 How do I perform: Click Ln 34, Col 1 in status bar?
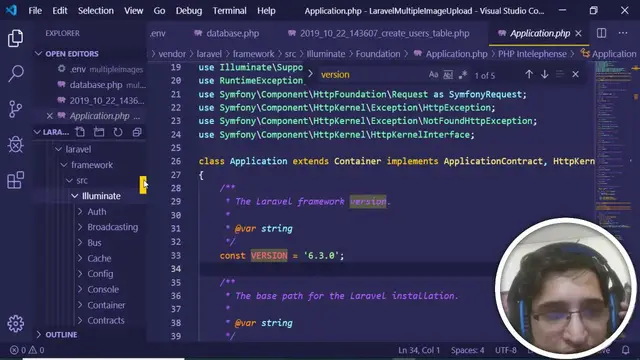pos(419,350)
